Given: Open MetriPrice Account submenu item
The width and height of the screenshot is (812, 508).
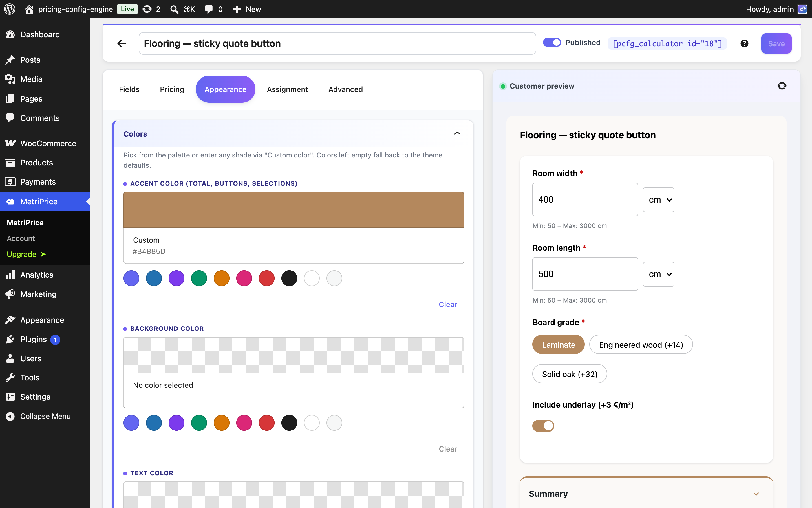Looking at the screenshot, I should (x=21, y=238).
